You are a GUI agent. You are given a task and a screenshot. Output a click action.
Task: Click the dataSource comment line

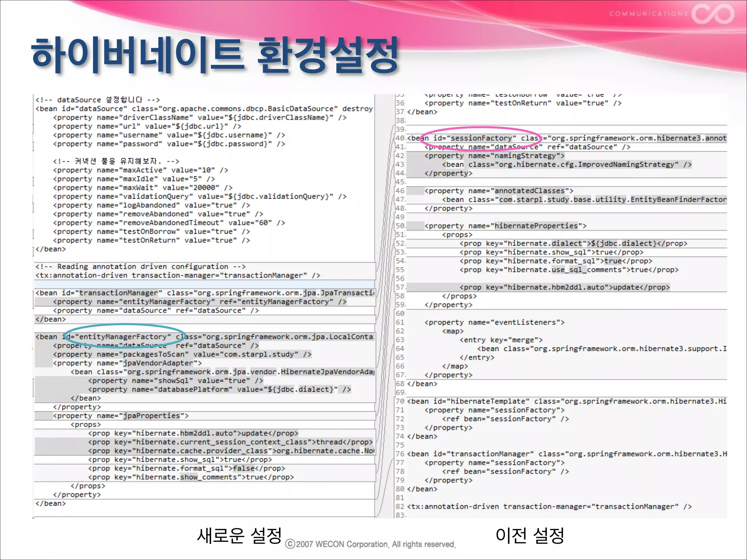97,100
